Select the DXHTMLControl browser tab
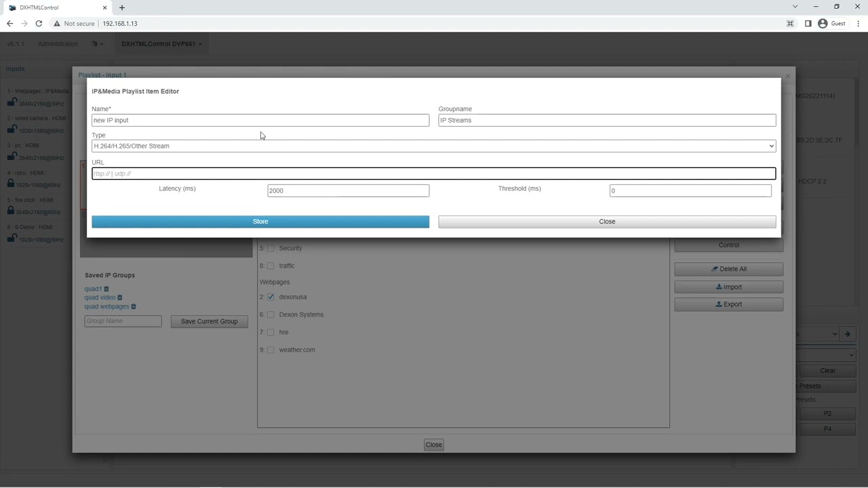 [x=57, y=7]
